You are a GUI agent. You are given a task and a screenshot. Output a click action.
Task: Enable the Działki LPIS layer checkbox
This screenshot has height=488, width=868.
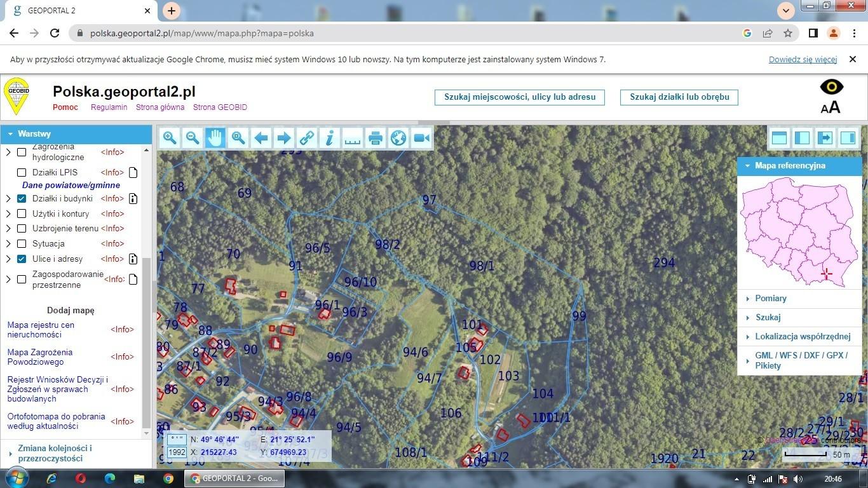[22, 172]
